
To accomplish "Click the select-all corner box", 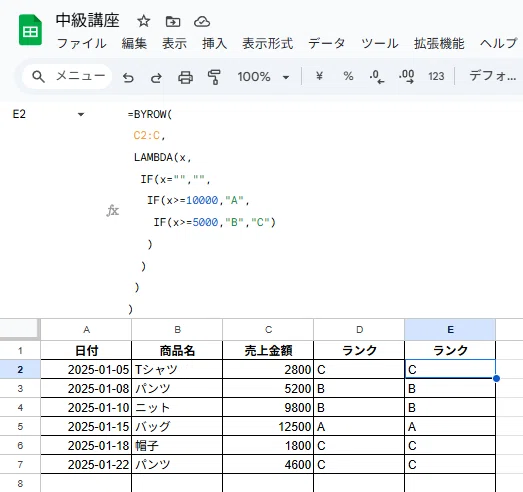I will tap(19, 329).
